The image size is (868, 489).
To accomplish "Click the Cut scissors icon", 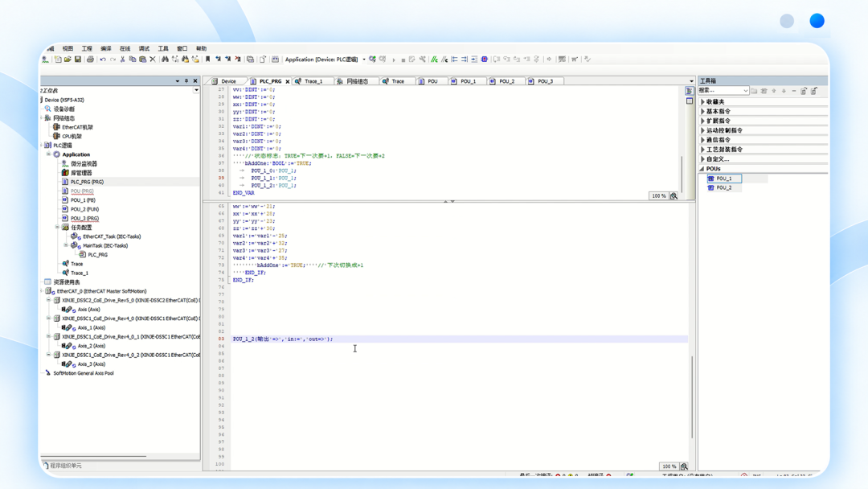I will pyautogui.click(x=122, y=60).
